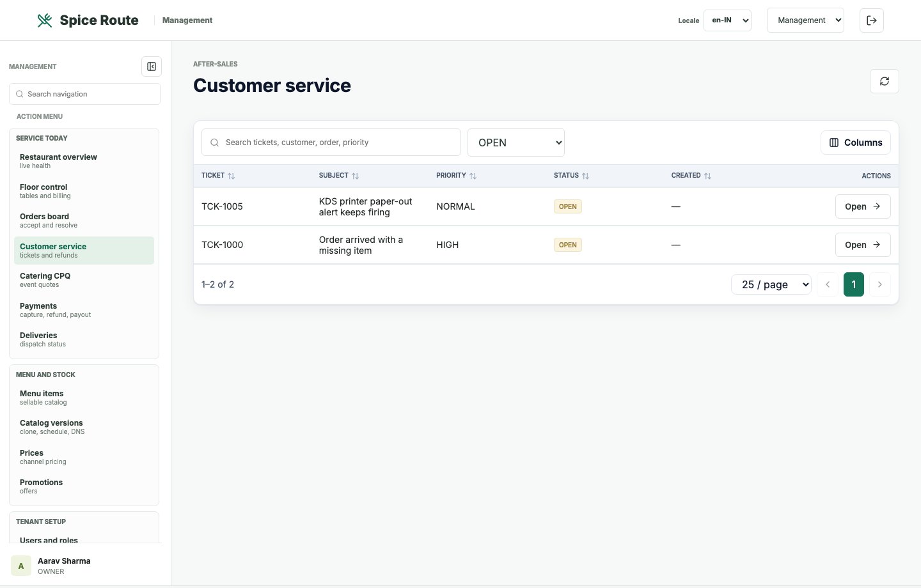Viewport: 921px width, 588px height.
Task: Click the logout icon button
Action: pyautogui.click(x=872, y=20)
